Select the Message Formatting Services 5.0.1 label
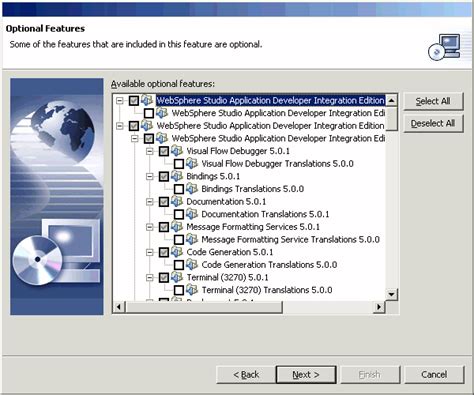 253,227
